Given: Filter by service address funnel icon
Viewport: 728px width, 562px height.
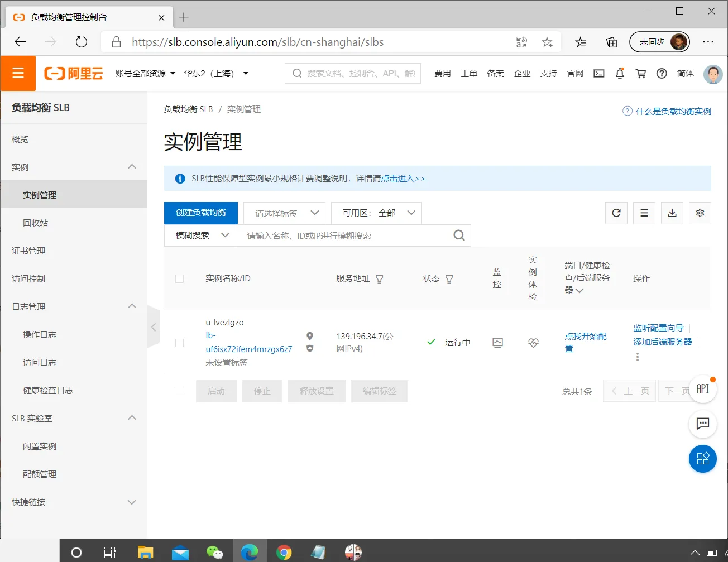Looking at the screenshot, I should tap(380, 278).
